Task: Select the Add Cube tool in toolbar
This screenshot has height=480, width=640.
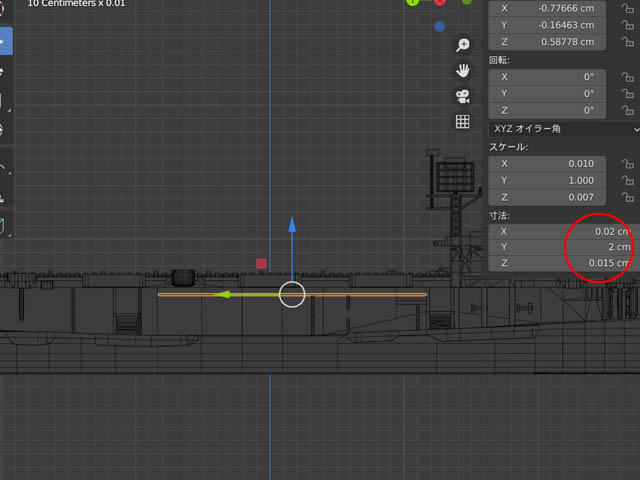Action: (4, 225)
